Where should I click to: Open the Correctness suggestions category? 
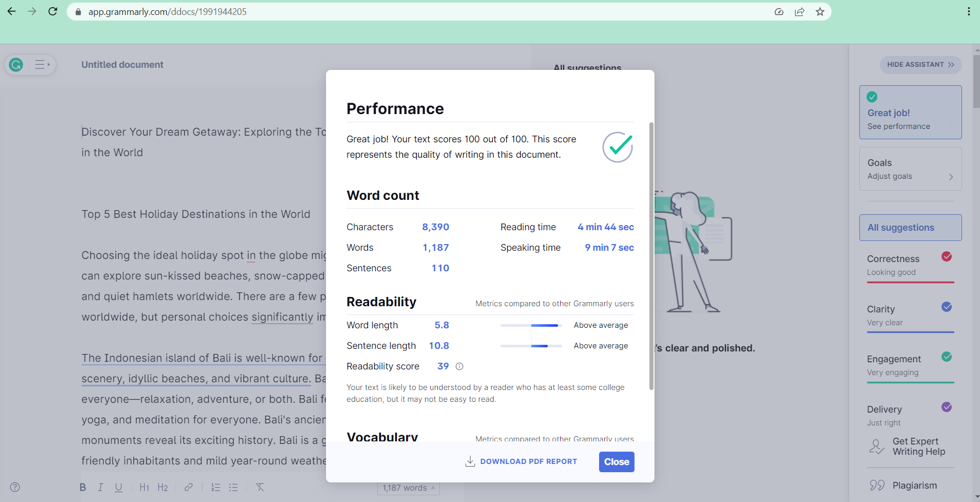pos(911,265)
